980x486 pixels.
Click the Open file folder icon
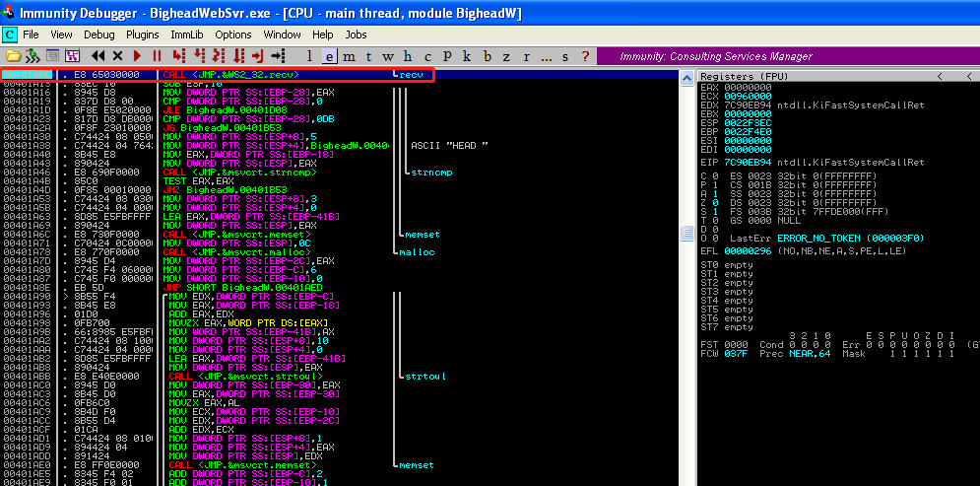pyautogui.click(x=13, y=56)
